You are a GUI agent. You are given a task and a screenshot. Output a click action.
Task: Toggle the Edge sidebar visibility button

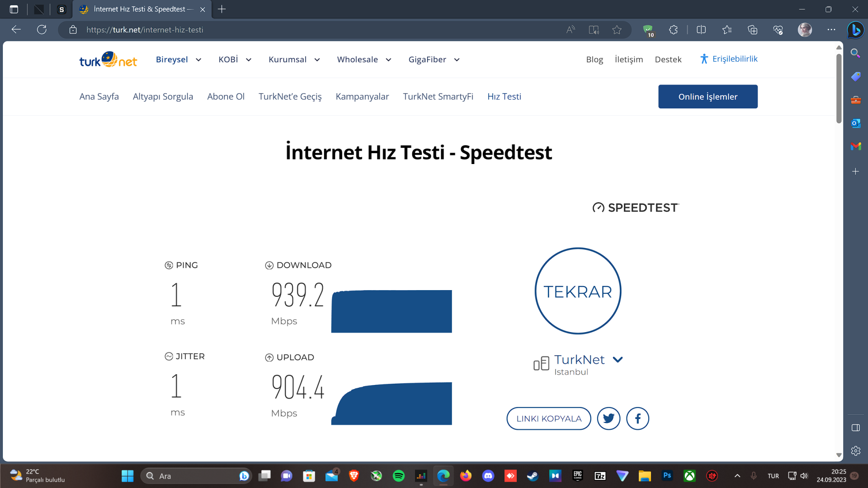pyautogui.click(x=855, y=427)
